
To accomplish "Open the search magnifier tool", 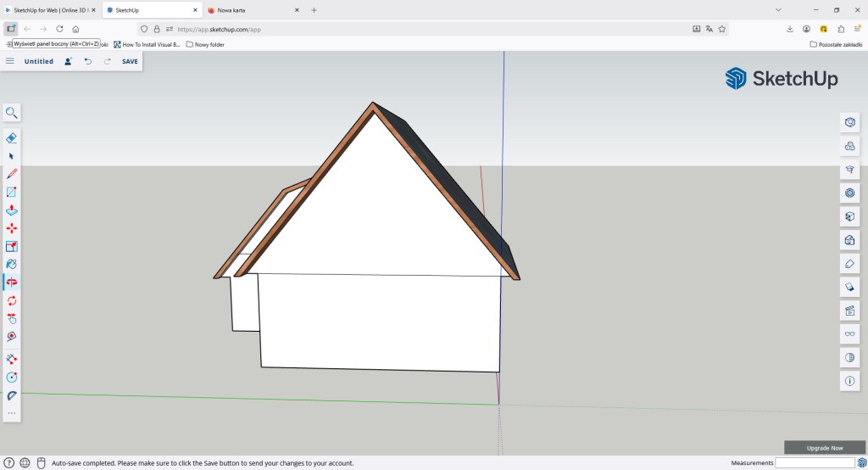I will [12, 113].
